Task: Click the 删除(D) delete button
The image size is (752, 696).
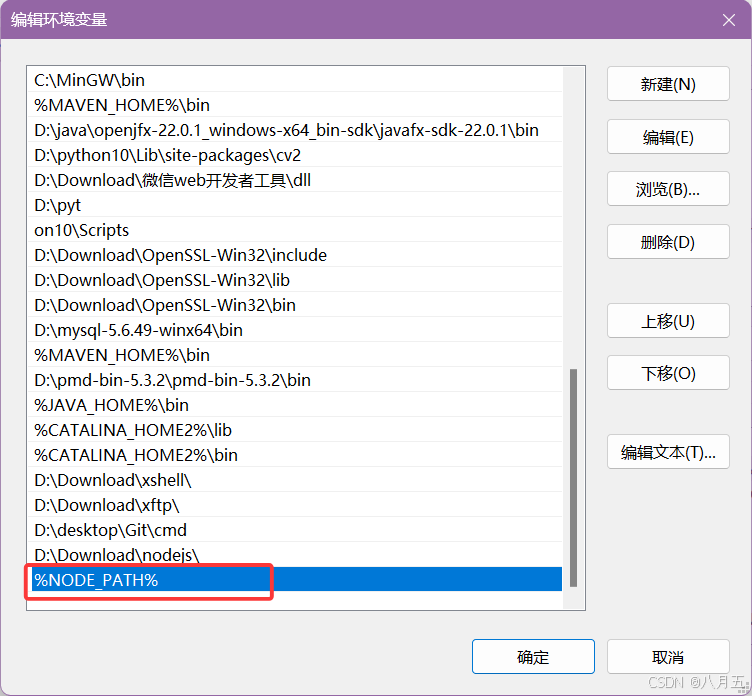Action: [x=668, y=242]
